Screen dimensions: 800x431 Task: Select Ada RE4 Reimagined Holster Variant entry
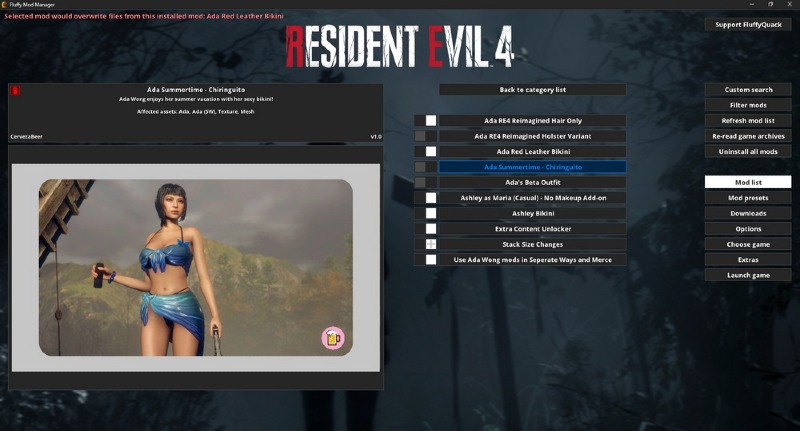(x=533, y=136)
